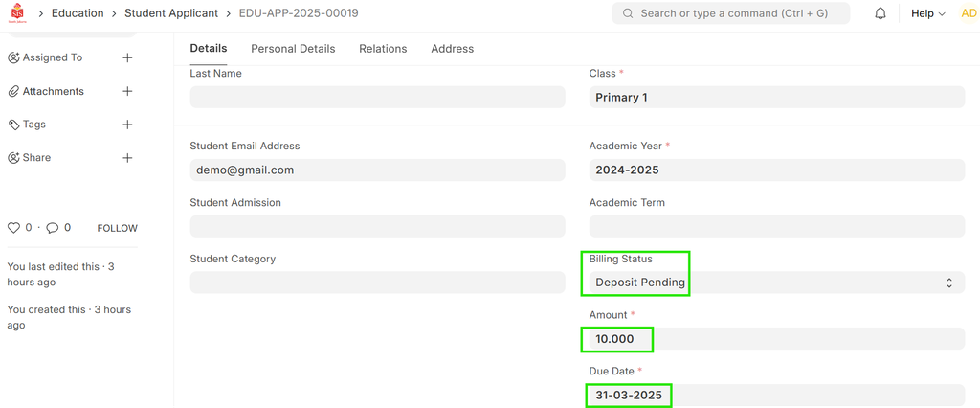This screenshot has height=408, width=980.
Task: Open comments via the speech bubble icon
Action: [53, 228]
